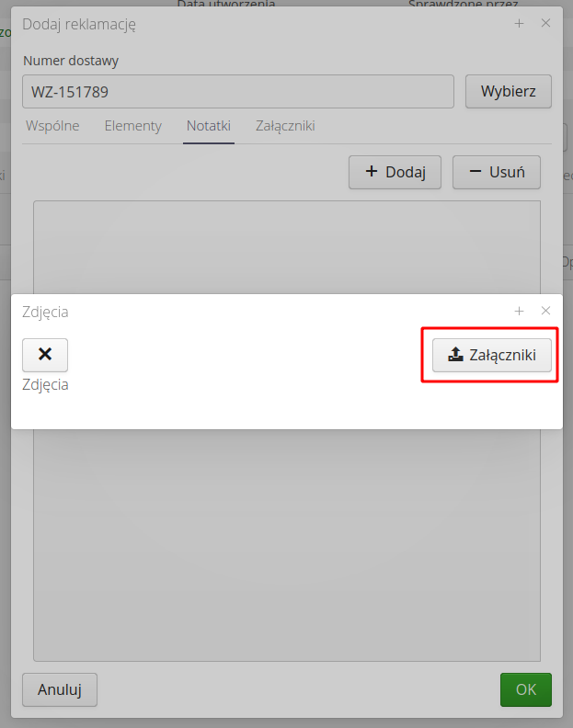Click the Załączniki upload button text

pyautogui.click(x=502, y=355)
